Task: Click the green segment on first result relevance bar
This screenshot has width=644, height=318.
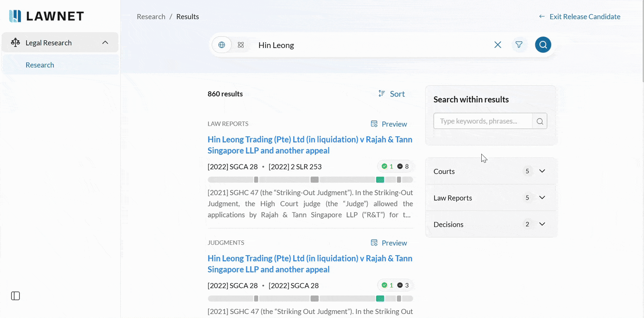Action: pos(380,180)
